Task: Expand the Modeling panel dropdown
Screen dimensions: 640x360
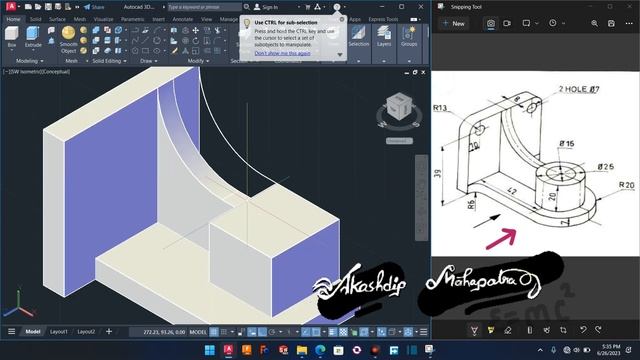Action: [30, 61]
